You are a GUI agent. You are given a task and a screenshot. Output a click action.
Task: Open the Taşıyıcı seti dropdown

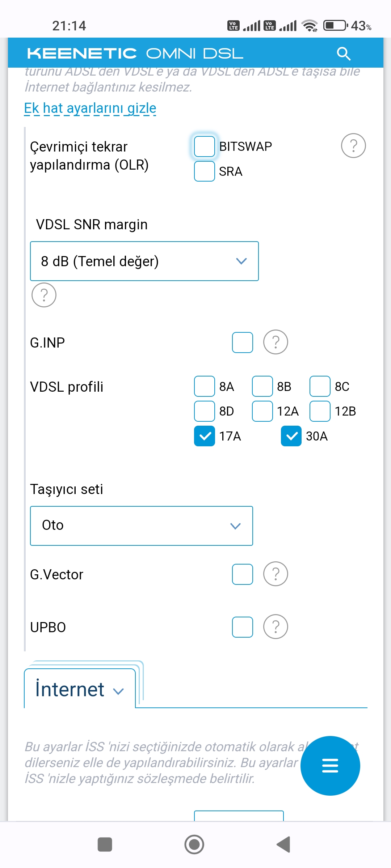point(142,526)
